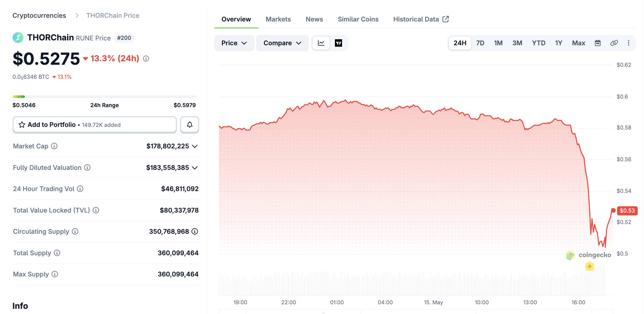Click the $0.6 price axis label
This screenshot has height=314, width=644.
pyautogui.click(x=622, y=97)
